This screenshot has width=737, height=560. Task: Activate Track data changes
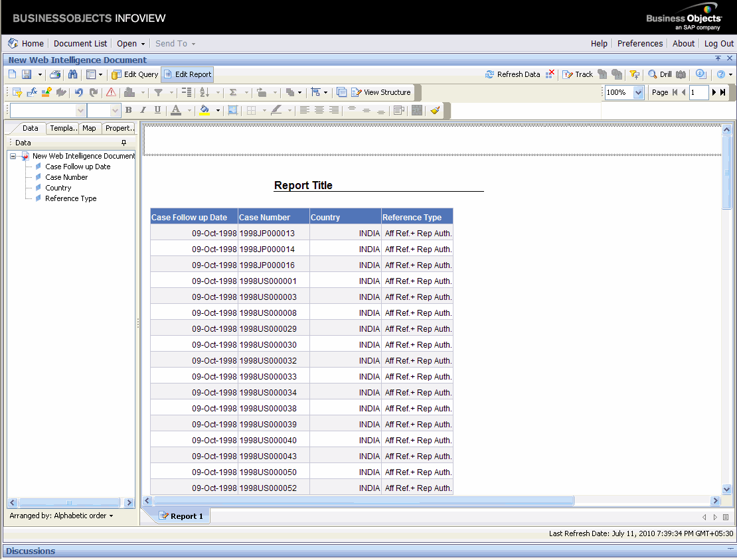(x=578, y=74)
